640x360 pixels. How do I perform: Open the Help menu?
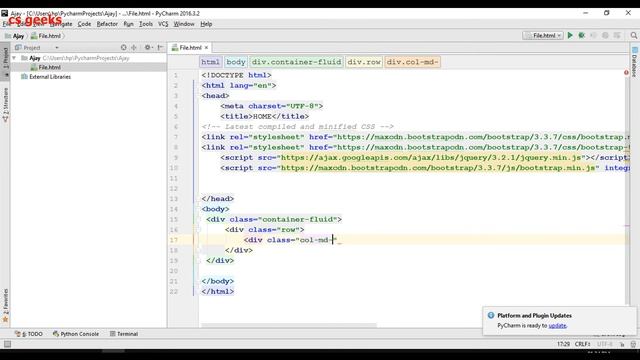coord(206,24)
